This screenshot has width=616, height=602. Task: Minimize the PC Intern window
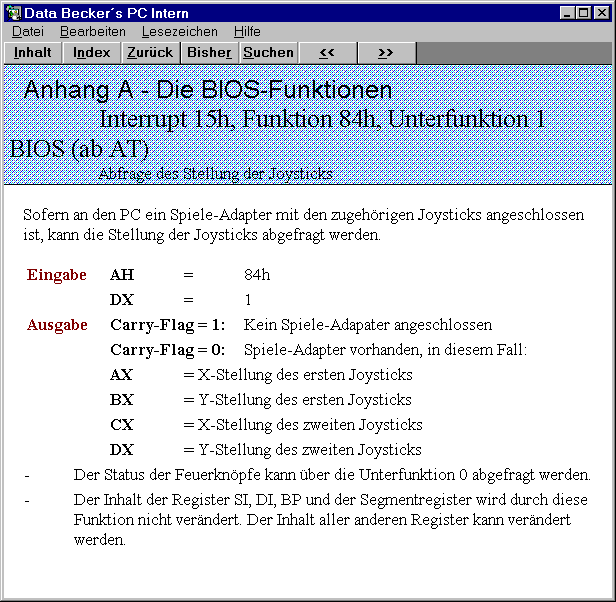pos(566,13)
